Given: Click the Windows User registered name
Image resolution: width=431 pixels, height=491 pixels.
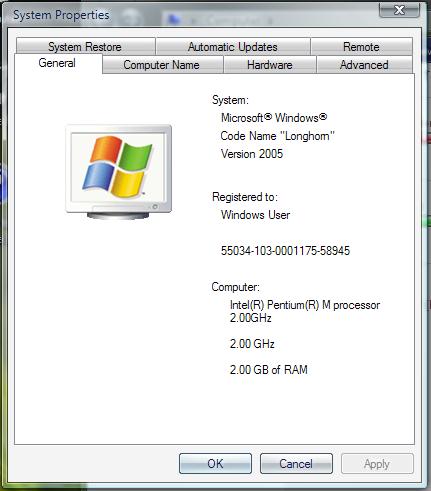Looking at the screenshot, I should [255, 215].
